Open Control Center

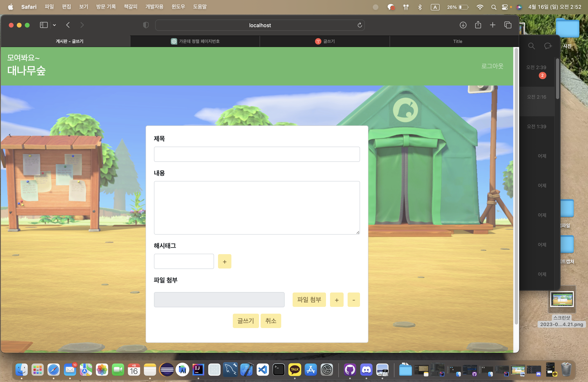coord(505,7)
